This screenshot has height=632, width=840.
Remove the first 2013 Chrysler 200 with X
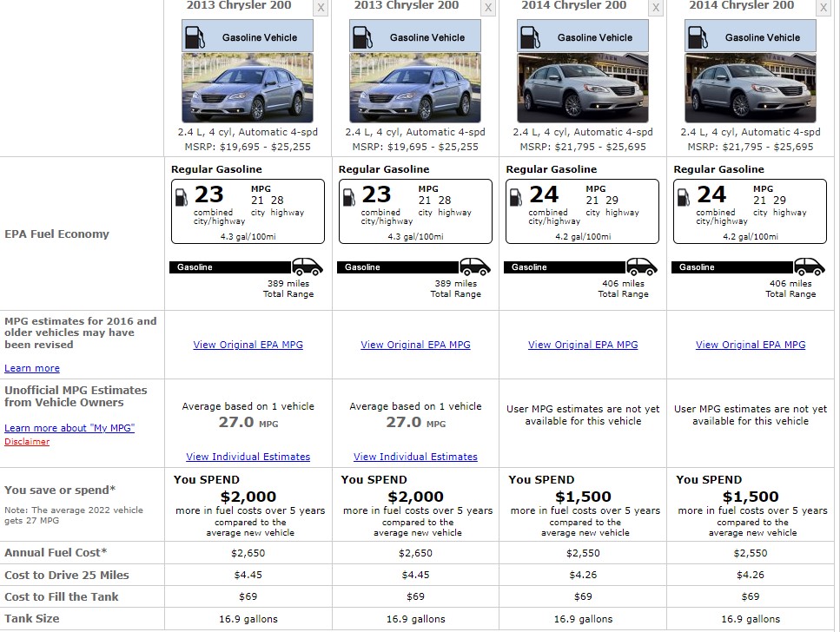(321, 8)
